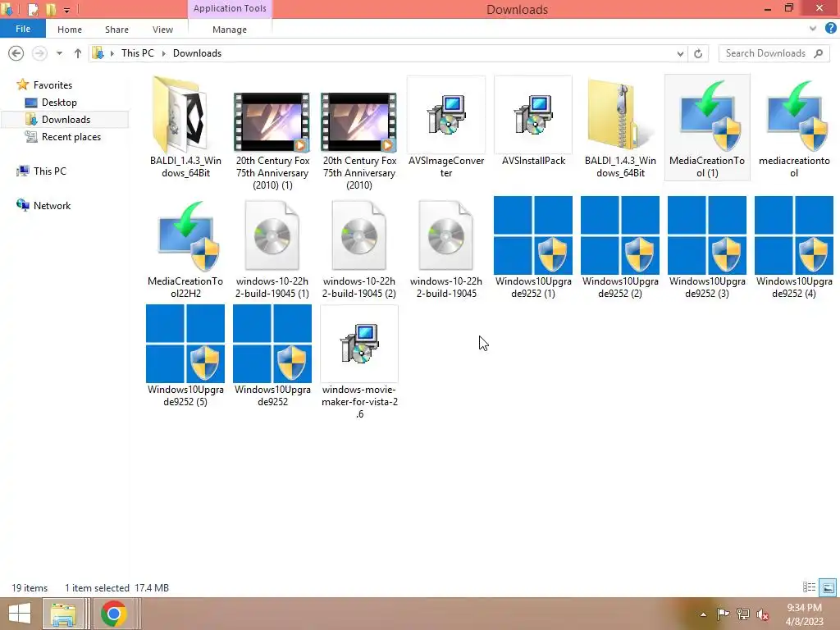Open recent locations dropdown next to Forward
Image resolution: width=840 pixels, height=630 pixels.
[x=59, y=53]
